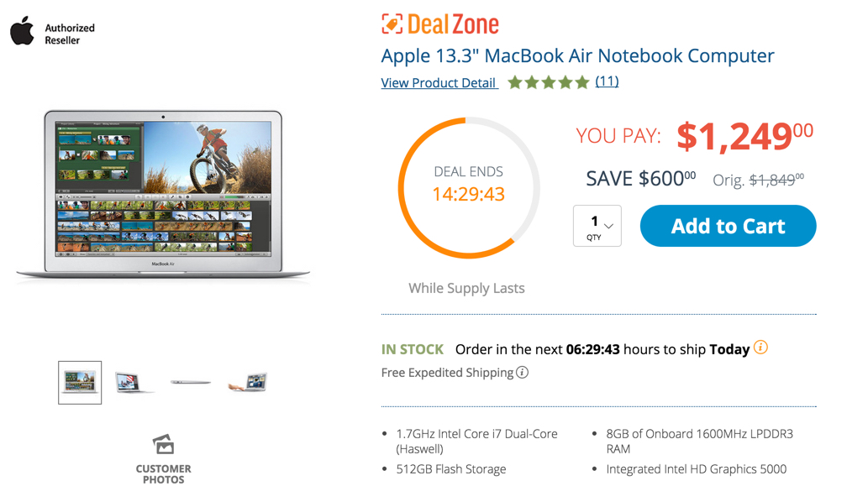Open the Free Expedited Shipping info icon
Viewport: 868px width, 502px height.
point(523,373)
